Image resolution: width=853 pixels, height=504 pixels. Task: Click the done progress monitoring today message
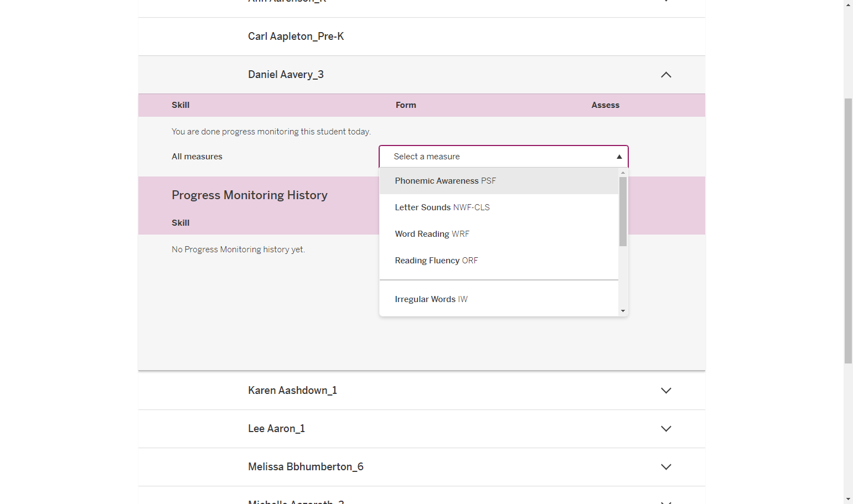coord(271,132)
